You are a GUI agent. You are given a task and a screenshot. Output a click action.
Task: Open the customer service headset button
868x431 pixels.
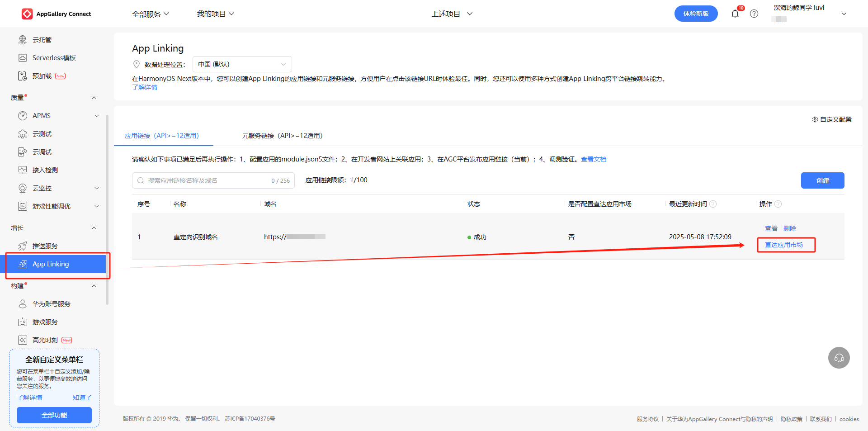coord(839,358)
